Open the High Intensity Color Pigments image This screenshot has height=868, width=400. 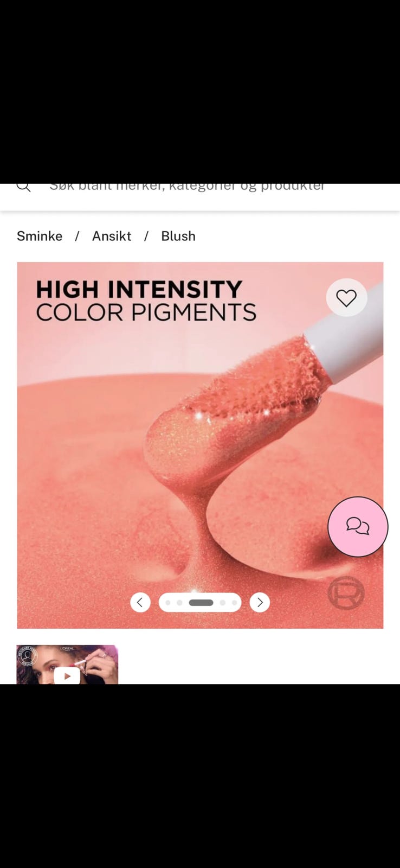pos(200,445)
